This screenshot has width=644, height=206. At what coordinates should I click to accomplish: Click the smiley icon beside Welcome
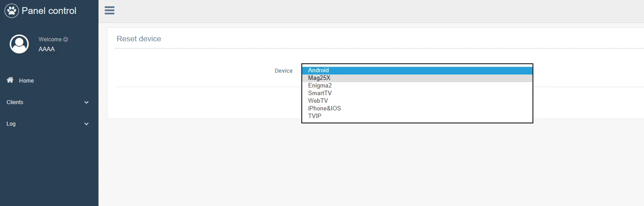[x=66, y=39]
